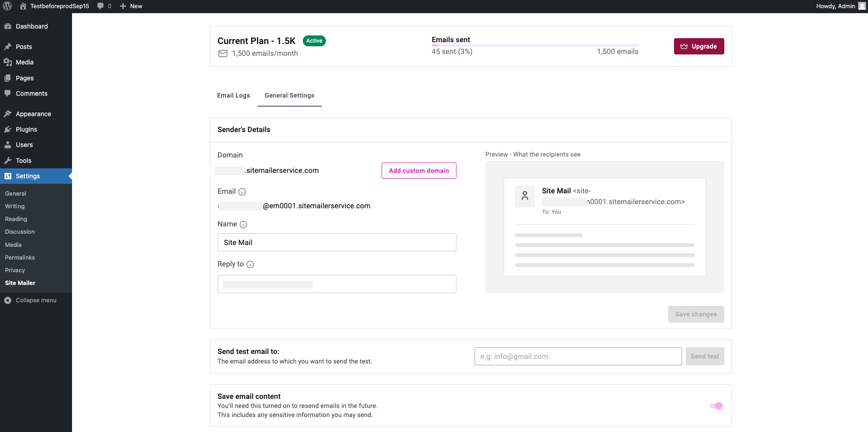
Task: Click the Active plan status badge
Action: pyautogui.click(x=314, y=41)
